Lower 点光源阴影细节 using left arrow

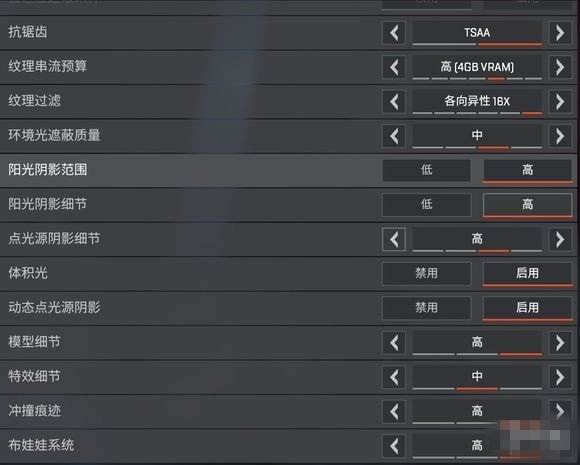point(394,239)
